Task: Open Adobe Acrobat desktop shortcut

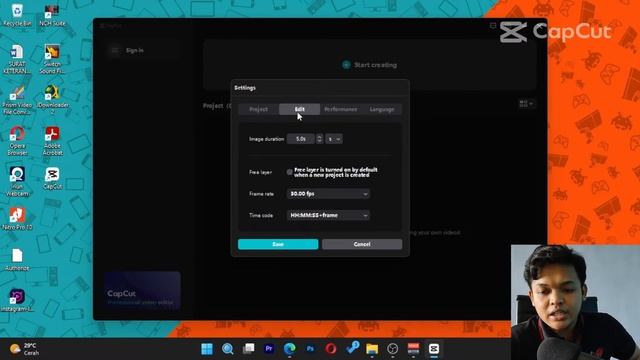Action: click(x=52, y=141)
